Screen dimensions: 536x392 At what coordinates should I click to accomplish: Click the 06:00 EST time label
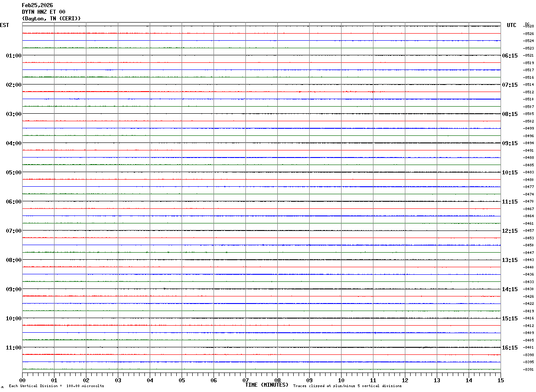[13, 202]
